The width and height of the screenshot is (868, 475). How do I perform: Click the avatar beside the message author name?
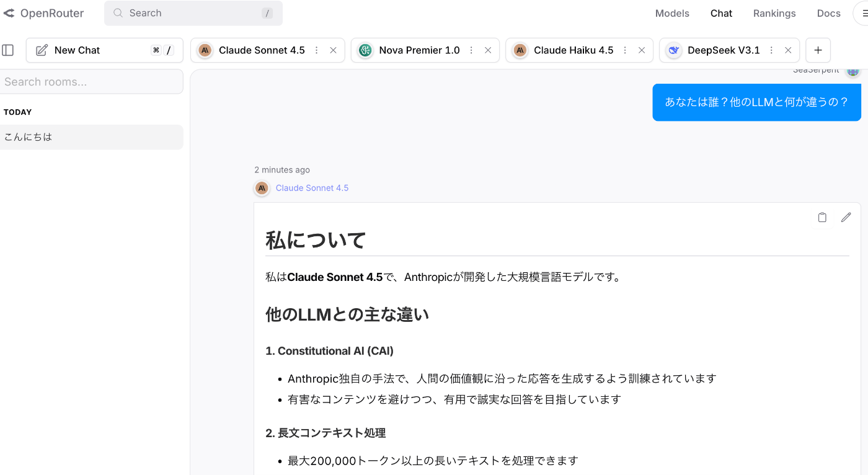click(x=262, y=188)
